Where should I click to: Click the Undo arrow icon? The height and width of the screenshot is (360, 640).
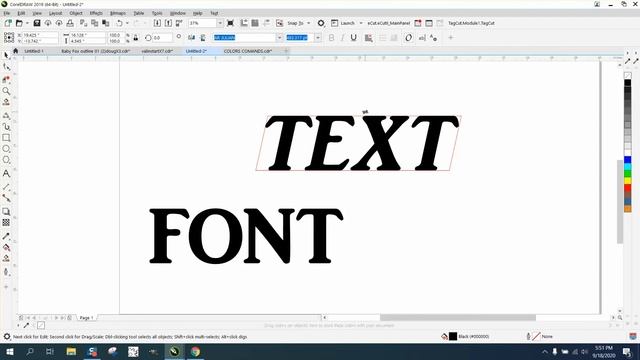pyautogui.click(x=120, y=23)
